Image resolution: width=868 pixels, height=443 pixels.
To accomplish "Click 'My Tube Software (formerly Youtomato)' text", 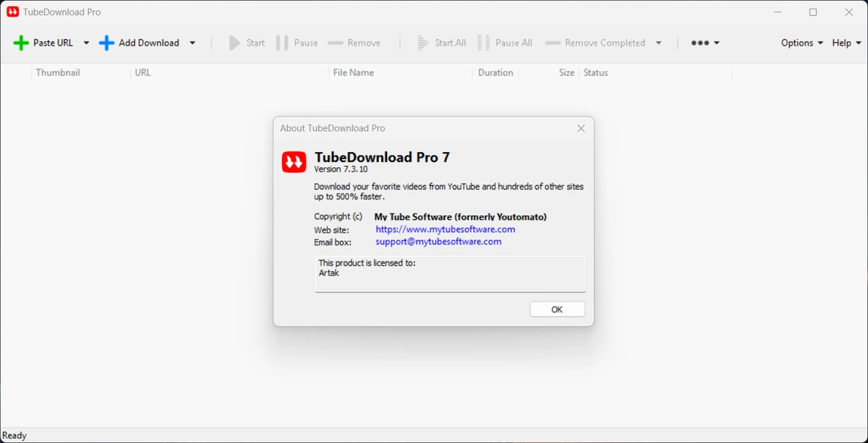I will 461,216.
